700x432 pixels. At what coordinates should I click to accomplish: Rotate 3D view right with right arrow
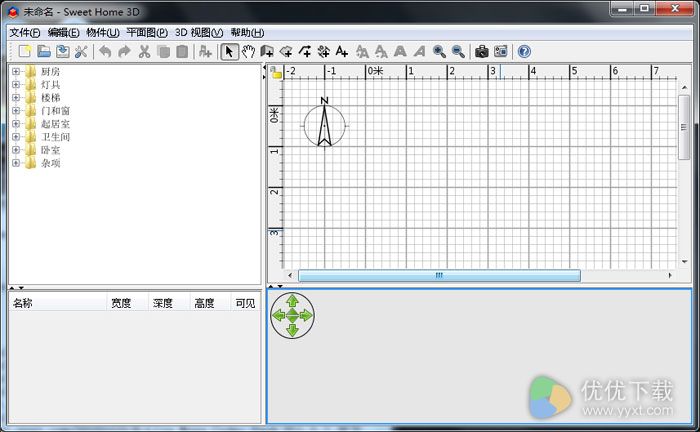[x=306, y=316]
